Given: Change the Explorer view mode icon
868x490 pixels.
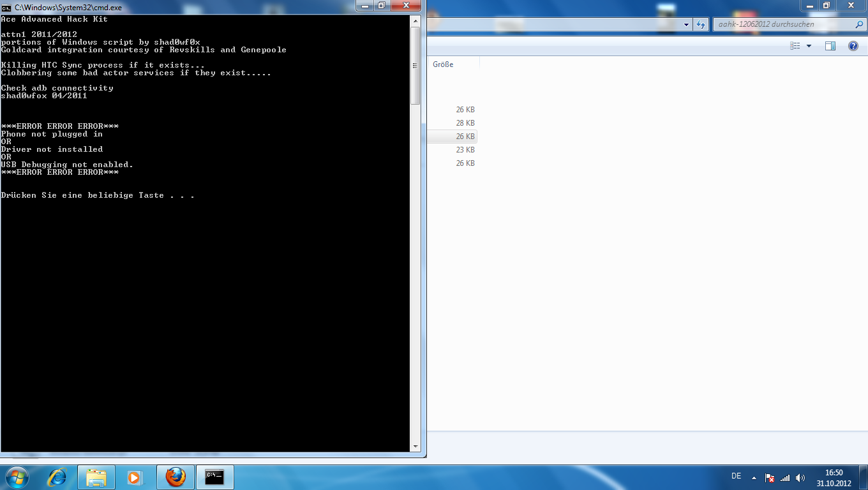Looking at the screenshot, I should [x=795, y=46].
